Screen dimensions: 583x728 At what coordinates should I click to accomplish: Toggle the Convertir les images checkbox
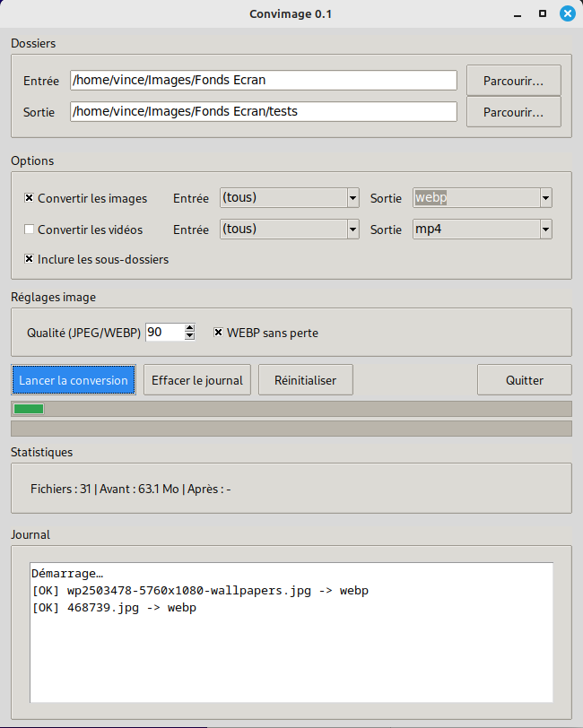(30, 198)
